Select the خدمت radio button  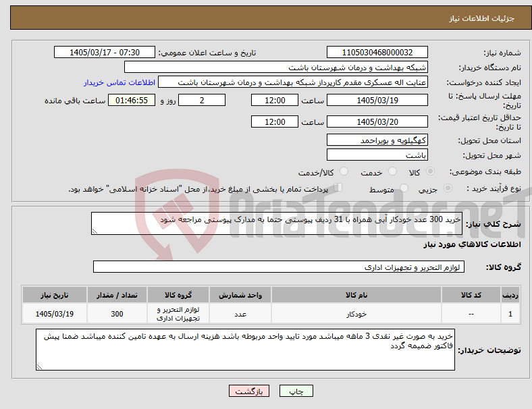point(392,171)
